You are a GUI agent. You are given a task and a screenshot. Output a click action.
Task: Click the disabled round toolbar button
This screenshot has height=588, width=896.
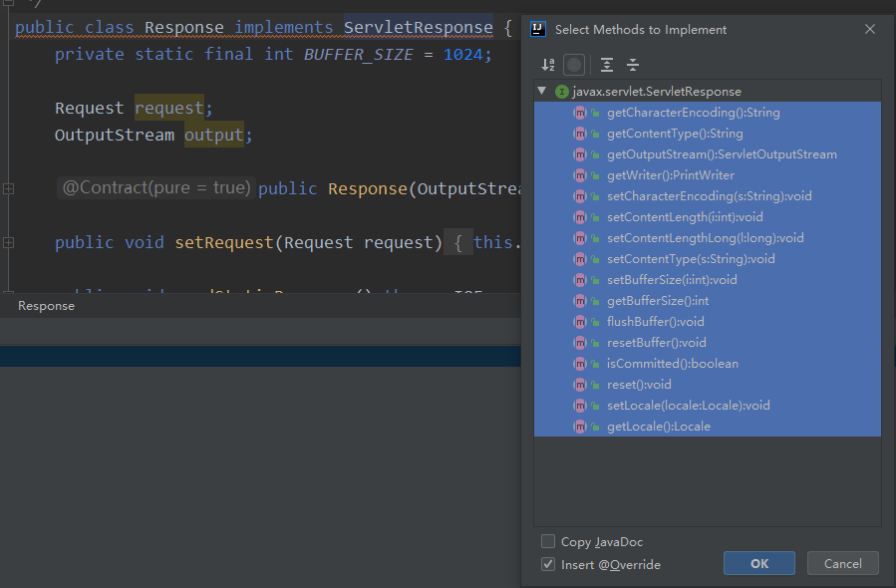pos(574,65)
